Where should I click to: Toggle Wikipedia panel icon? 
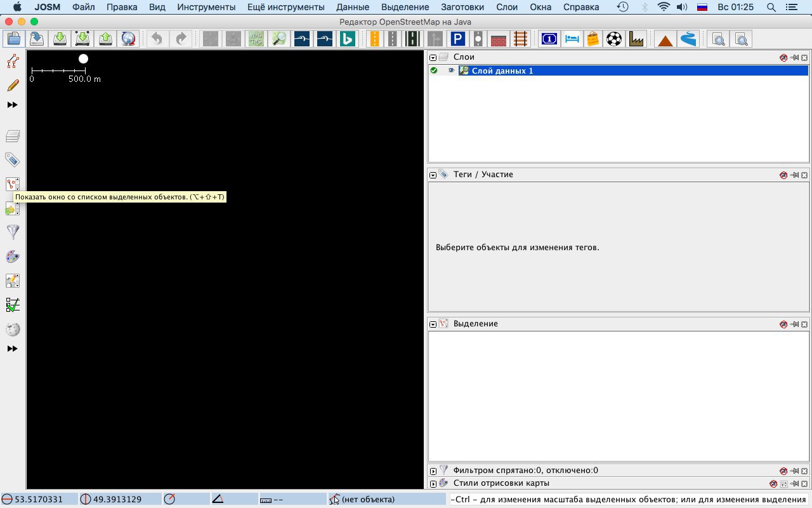13,329
